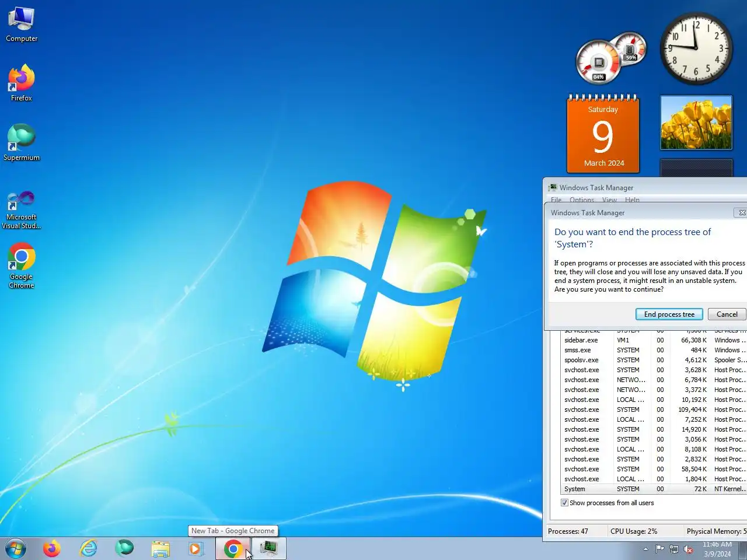Click the tulips slideshow gadget
The image size is (747, 560).
[696, 123]
